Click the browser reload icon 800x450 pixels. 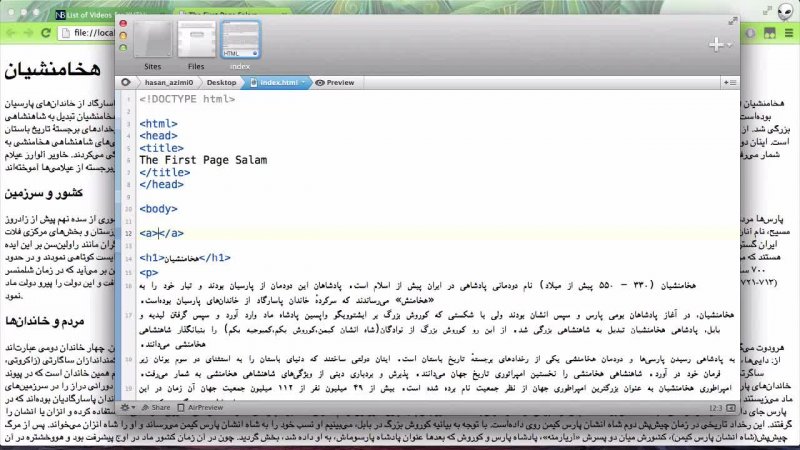pos(48,33)
